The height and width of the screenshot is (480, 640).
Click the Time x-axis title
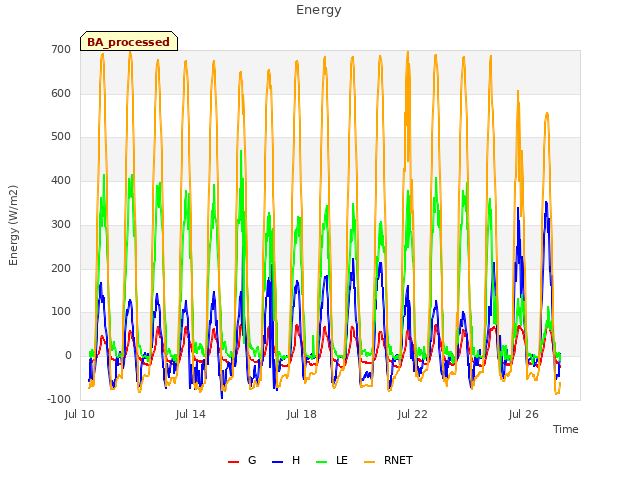[566, 429]
